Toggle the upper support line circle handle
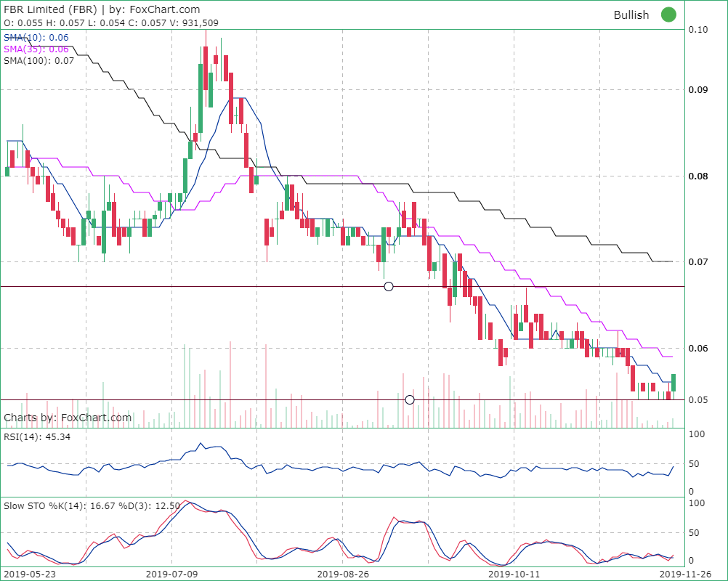Screen dimensions: 728x581 389,286
